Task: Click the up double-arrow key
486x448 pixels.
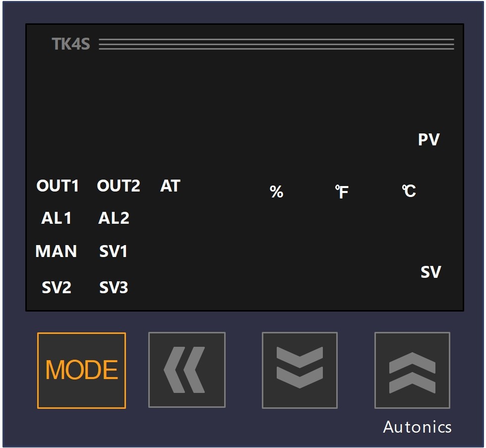Action: pos(412,370)
